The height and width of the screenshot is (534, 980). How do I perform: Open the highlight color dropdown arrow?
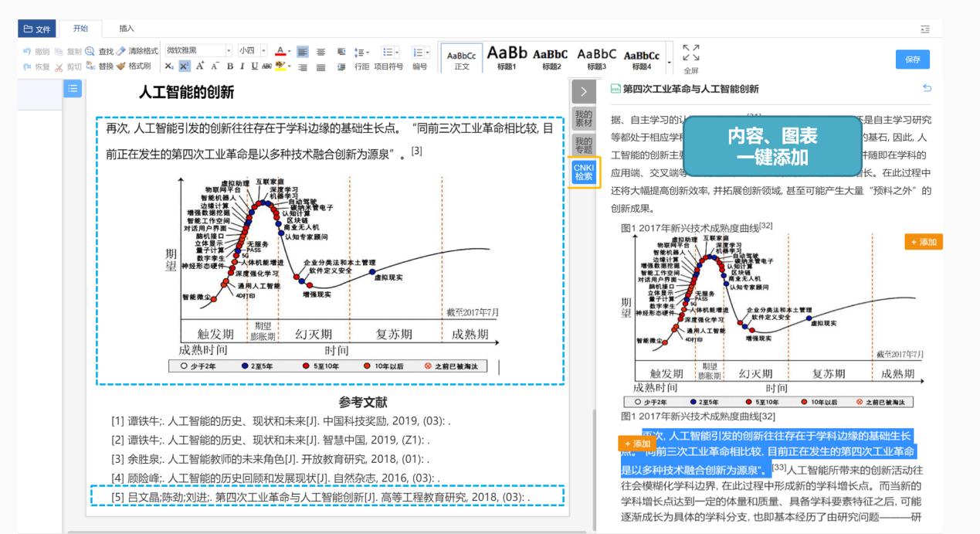(289, 66)
